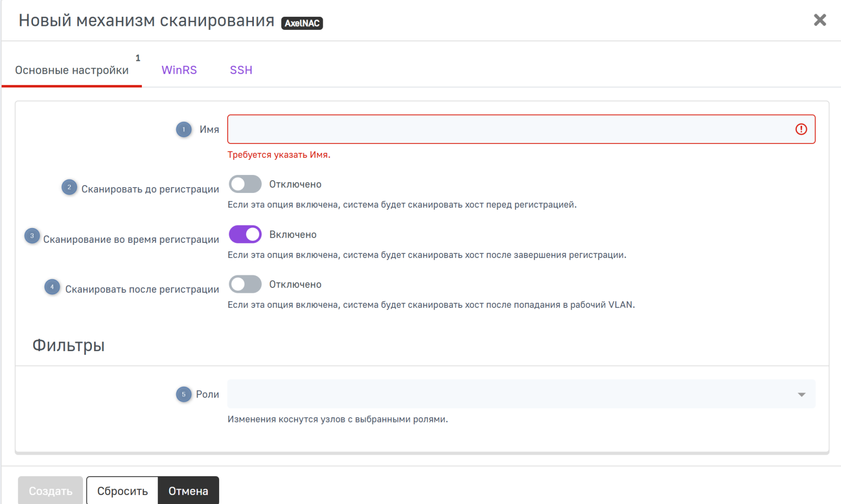
Task: Focus the Имя text input field
Action: [x=510, y=129]
